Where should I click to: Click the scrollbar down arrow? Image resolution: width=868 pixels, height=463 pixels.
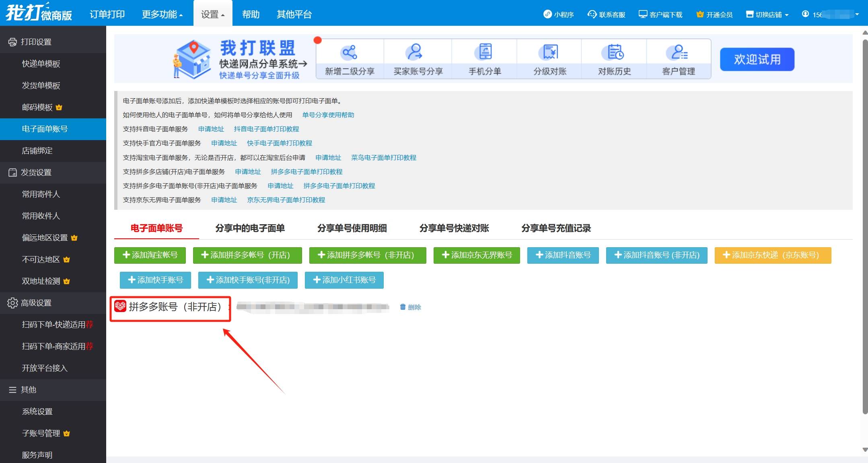point(865,450)
